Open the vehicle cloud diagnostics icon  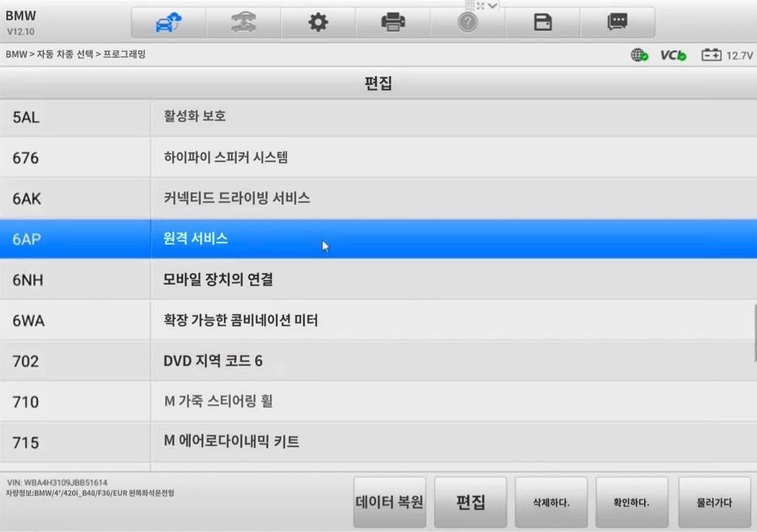169,22
